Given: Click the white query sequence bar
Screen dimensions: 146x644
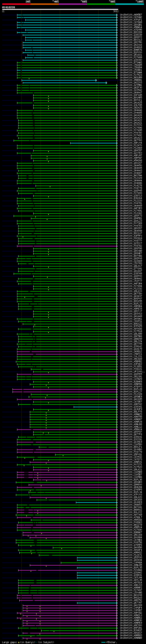Looking at the screenshot, I should coord(60,10).
